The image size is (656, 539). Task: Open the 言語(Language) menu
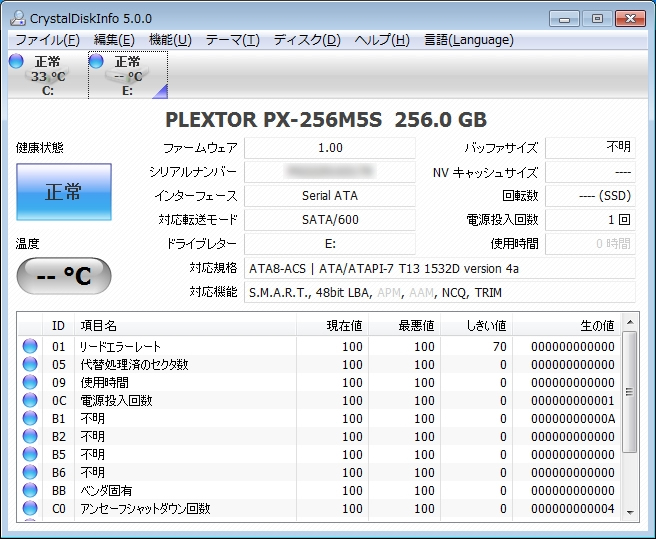[469, 40]
